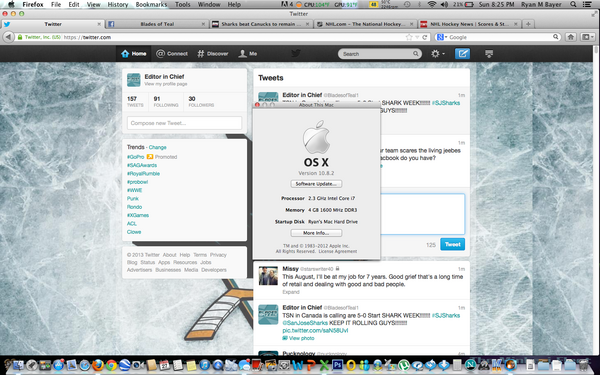This screenshot has width=600, height=375.
Task: Open the pic.twitter.com/saN58UvI link
Action: coord(315,331)
